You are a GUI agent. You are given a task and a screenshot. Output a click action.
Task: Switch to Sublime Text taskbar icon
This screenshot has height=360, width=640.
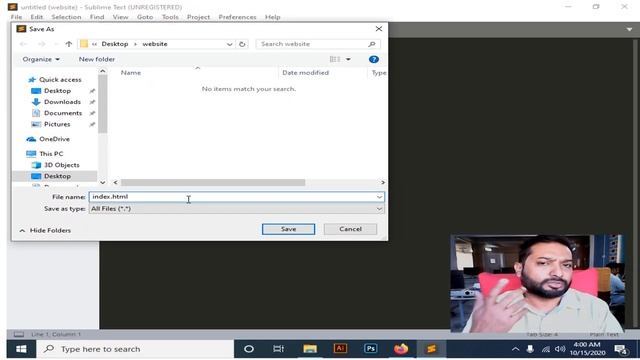431,349
